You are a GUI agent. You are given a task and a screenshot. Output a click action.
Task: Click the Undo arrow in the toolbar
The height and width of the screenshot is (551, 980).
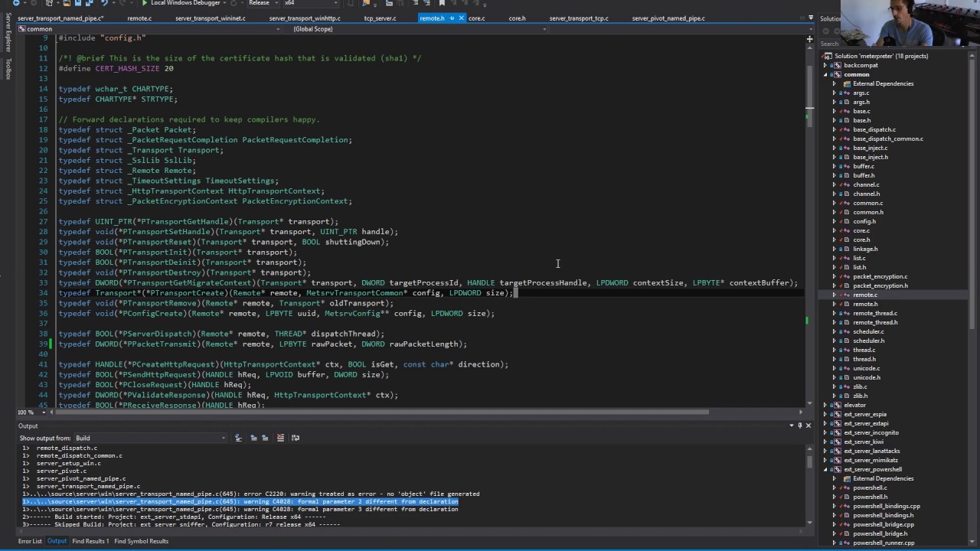(104, 3)
